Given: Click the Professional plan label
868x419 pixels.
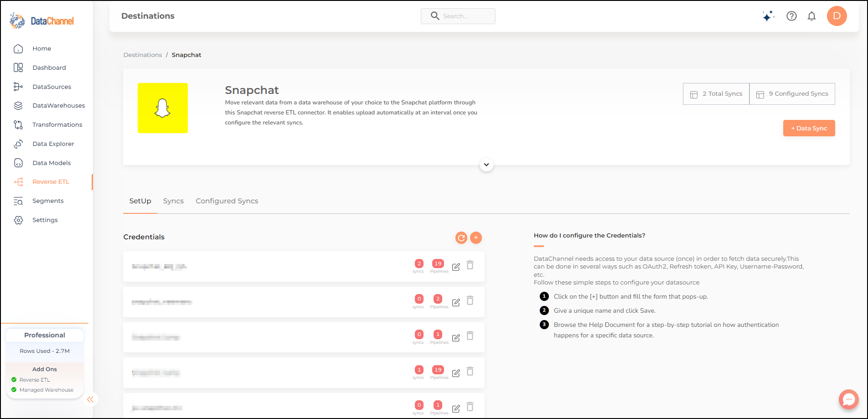Looking at the screenshot, I should (45, 335).
